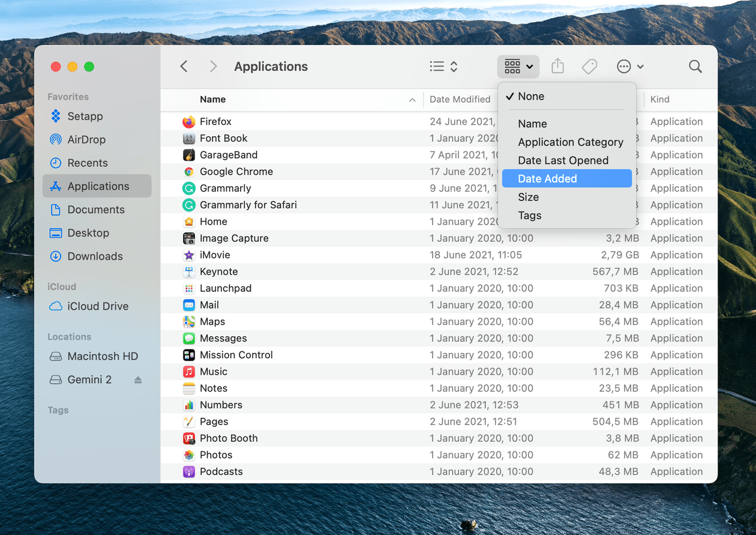Sort by Date Modified column header

460,100
